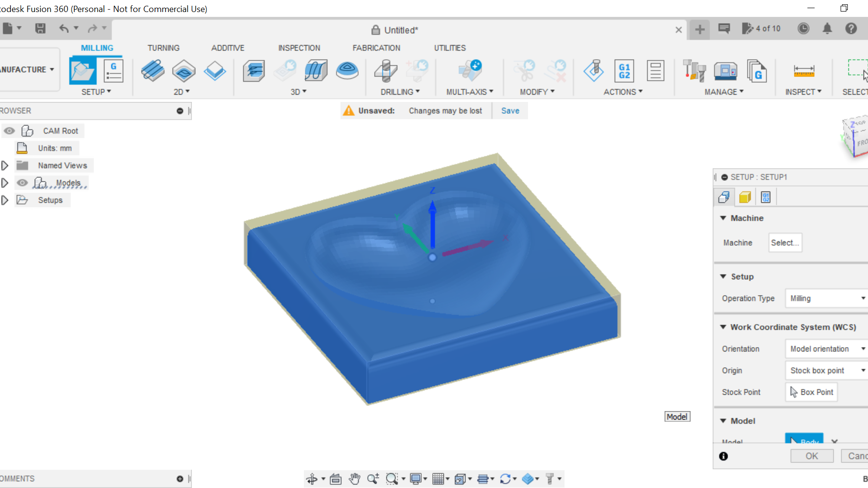Click the Save link in unsaved warning
The image size is (868, 488).
tap(510, 111)
